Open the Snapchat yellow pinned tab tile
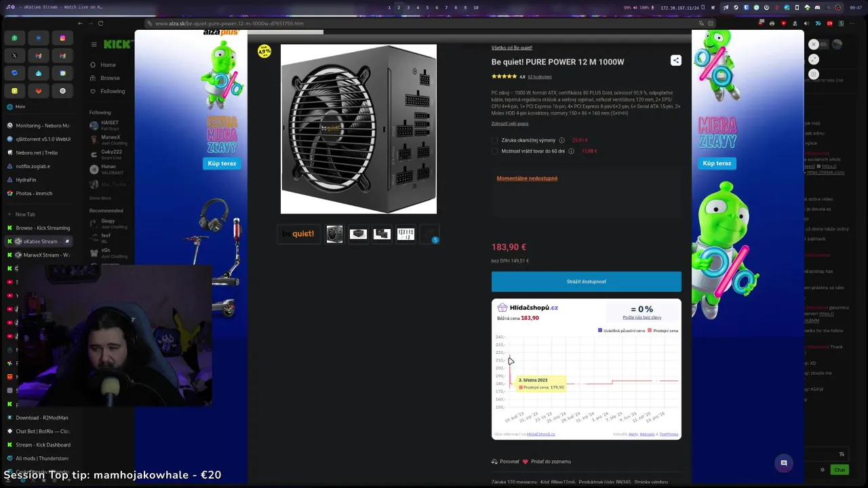 coord(14,91)
